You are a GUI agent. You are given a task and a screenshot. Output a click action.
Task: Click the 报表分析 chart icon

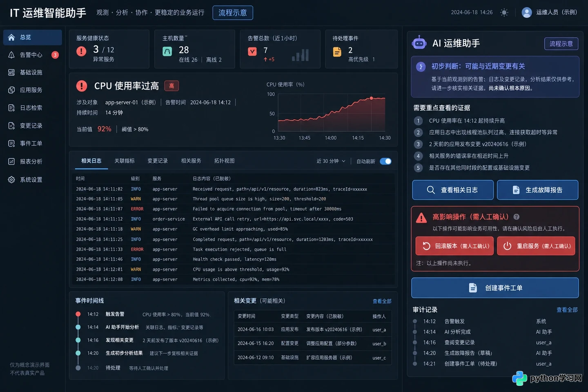point(11,161)
